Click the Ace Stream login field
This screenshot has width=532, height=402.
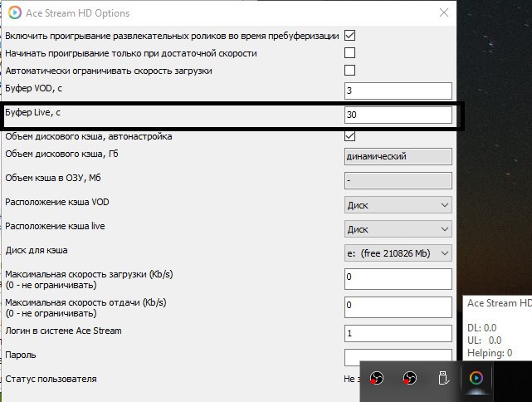pos(398,333)
